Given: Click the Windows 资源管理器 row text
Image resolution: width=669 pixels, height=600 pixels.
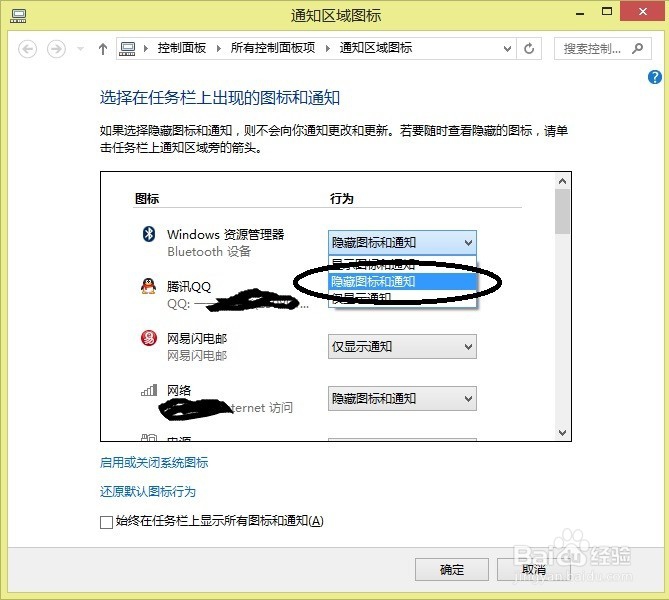Looking at the screenshot, I should tap(225, 234).
